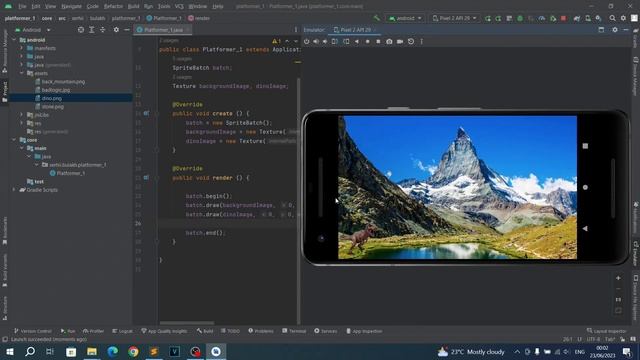640x360 pixels.
Task: Open the Build menu
Action: [133, 6]
